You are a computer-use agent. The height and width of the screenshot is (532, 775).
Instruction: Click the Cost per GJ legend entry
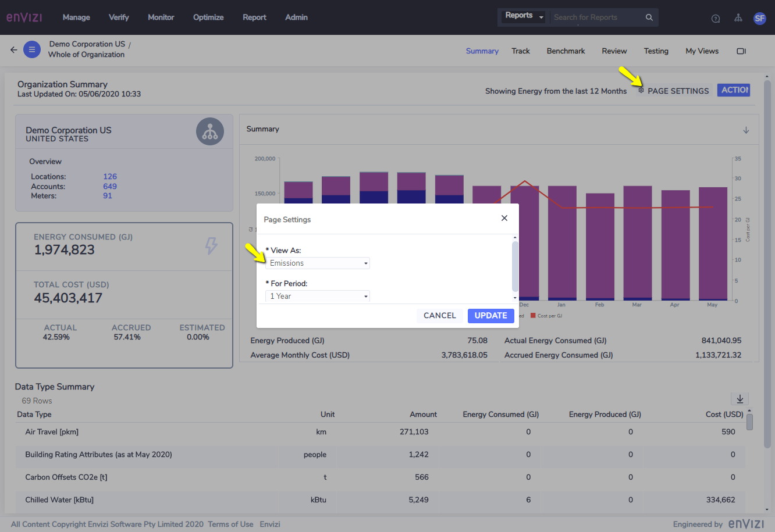(546, 316)
